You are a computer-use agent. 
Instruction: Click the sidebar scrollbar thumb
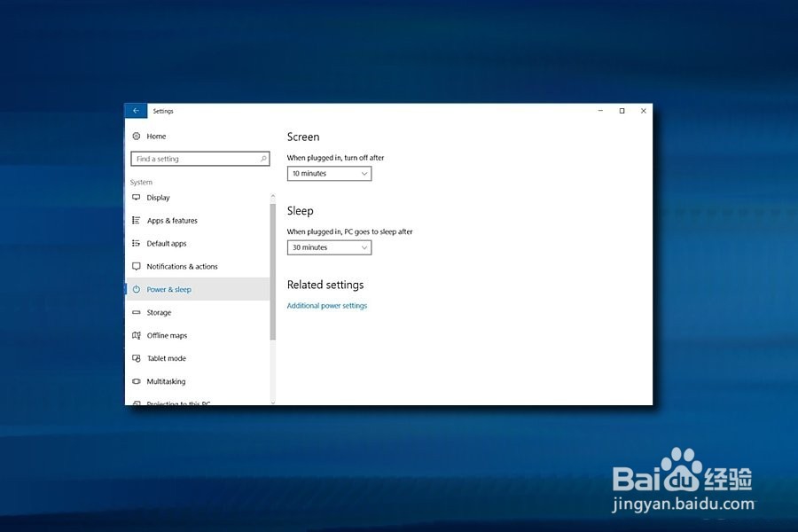[x=273, y=271]
